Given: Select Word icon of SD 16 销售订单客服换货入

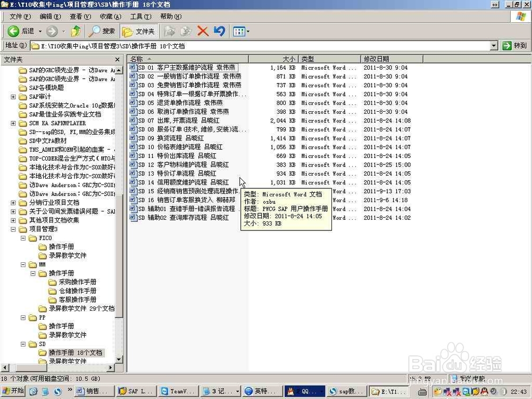Looking at the screenshot, I should click(x=132, y=199).
